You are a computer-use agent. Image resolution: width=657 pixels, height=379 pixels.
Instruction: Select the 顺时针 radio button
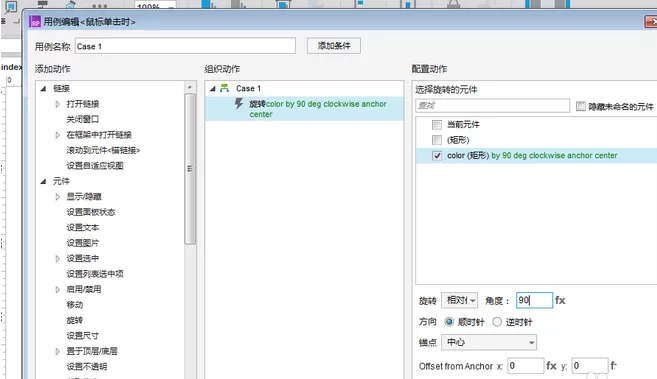[449, 322]
